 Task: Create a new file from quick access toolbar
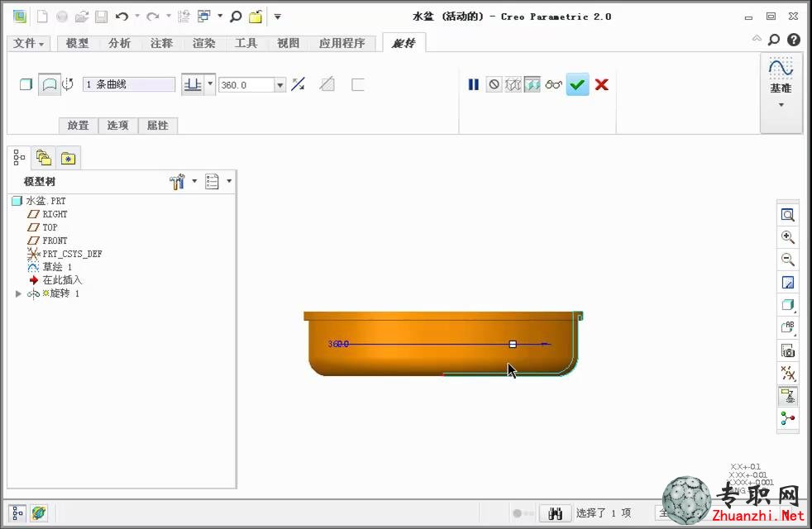point(42,17)
